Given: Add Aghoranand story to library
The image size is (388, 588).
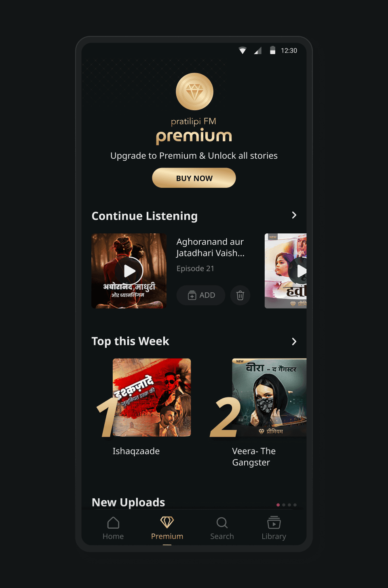Looking at the screenshot, I should point(201,295).
